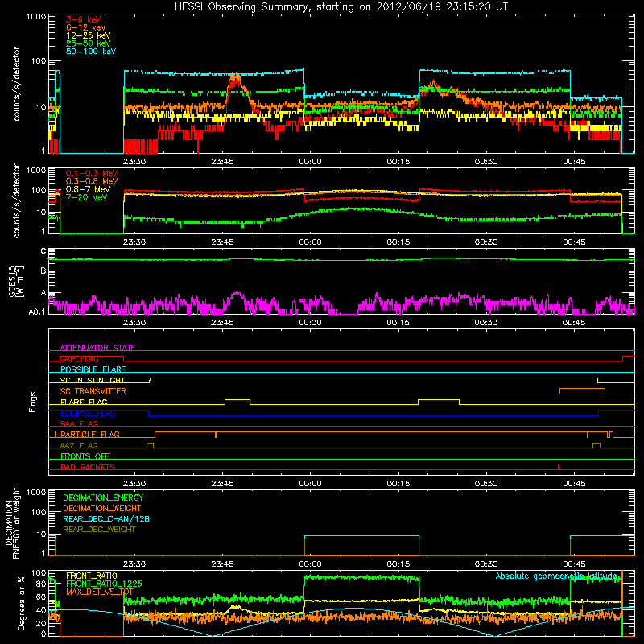Screen dimensions: 644x644
Task: Click the DECIMATION_WEIGHT legend label
Action: (x=102, y=509)
